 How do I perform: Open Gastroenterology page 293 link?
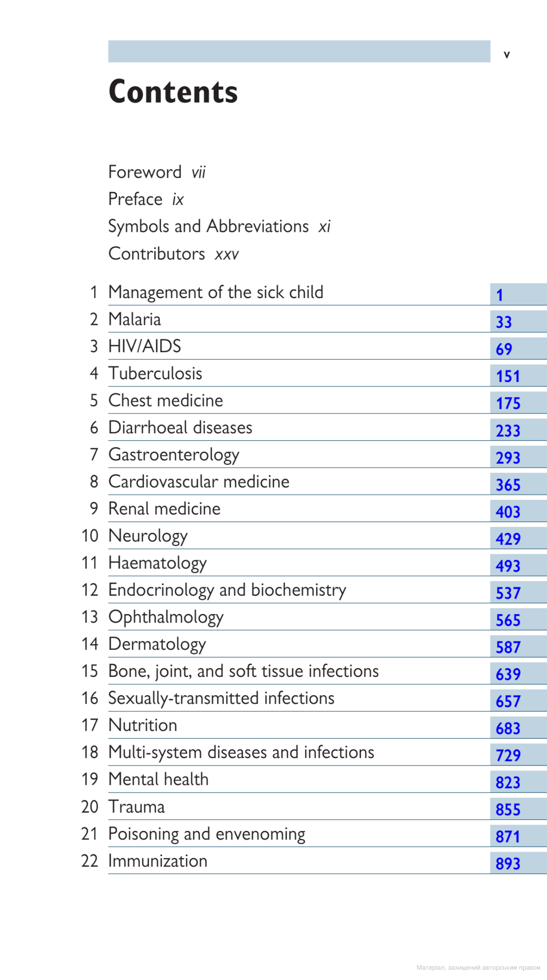[x=508, y=458]
